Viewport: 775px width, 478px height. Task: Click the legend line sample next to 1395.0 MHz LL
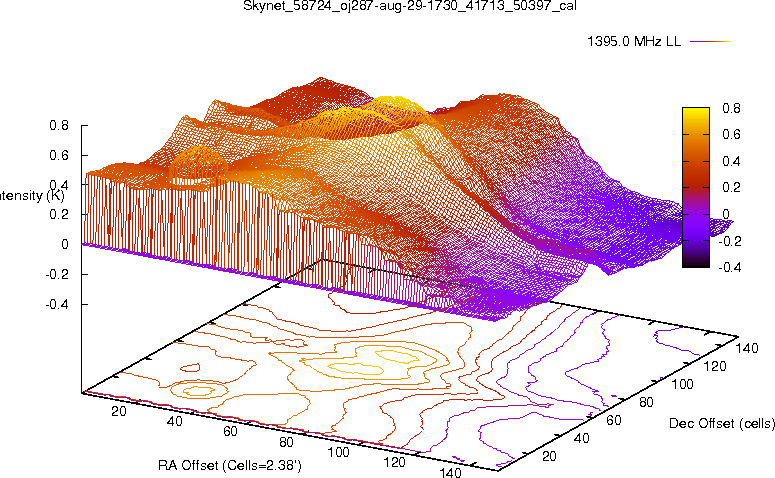tap(710, 42)
